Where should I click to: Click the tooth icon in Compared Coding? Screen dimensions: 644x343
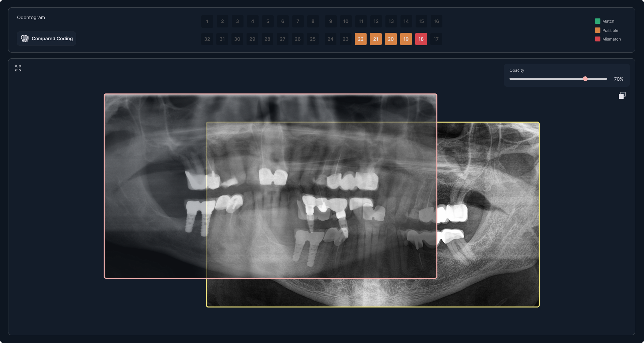pyautogui.click(x=24, y=39)
